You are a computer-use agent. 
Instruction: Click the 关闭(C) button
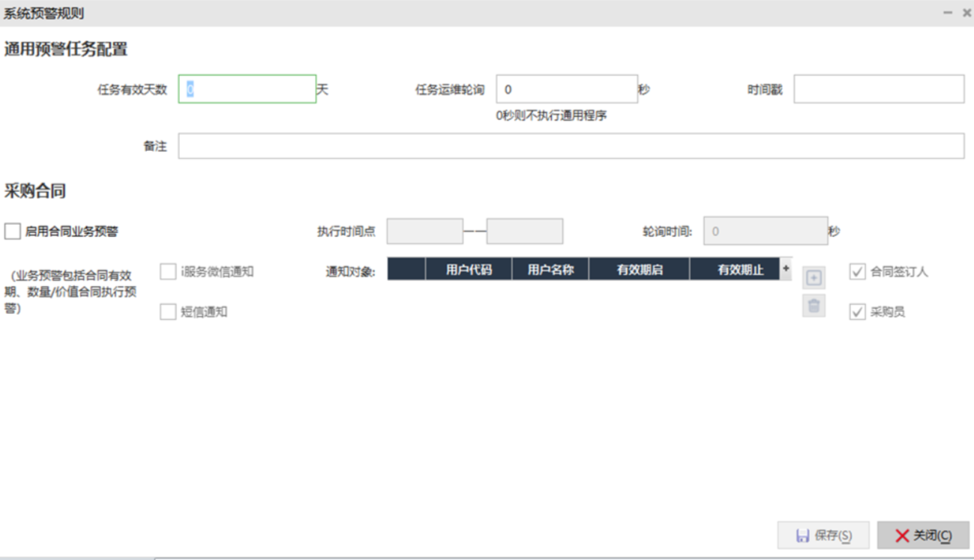(923, 535)
